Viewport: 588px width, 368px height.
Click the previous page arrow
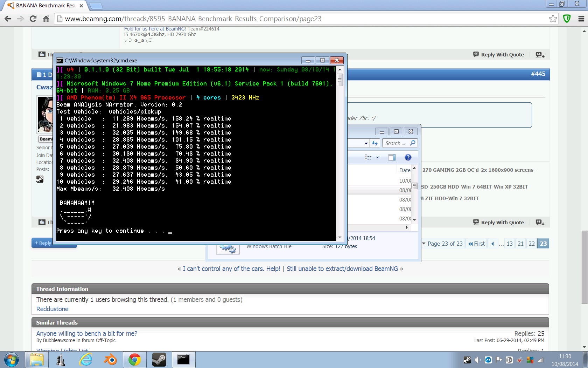tap(493, 244)
